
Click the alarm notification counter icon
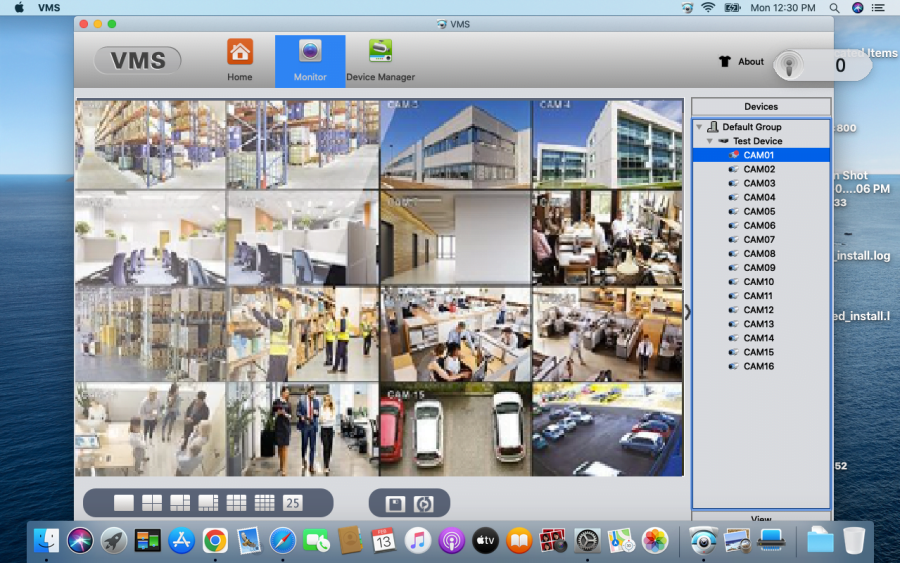tap(790, 66)
